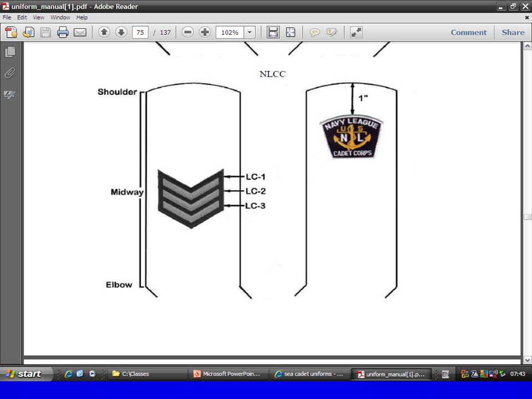
Task: Click the system clock showing 07:43
Action: 518,374
